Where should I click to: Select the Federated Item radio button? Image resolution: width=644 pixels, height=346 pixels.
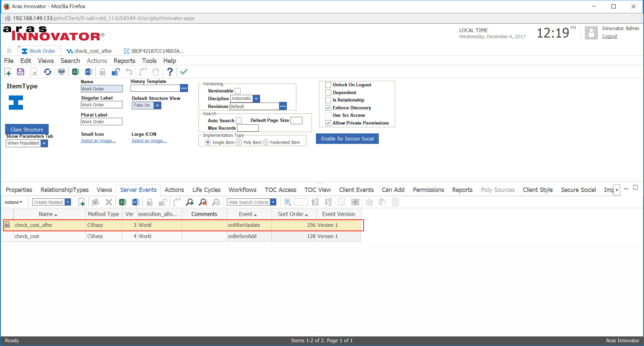point(266,142)
